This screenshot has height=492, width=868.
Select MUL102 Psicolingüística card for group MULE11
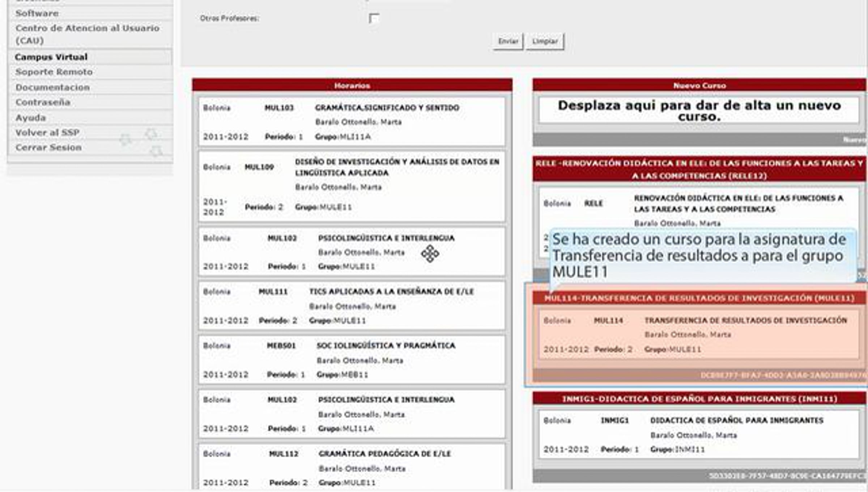(x=352, y=252)
